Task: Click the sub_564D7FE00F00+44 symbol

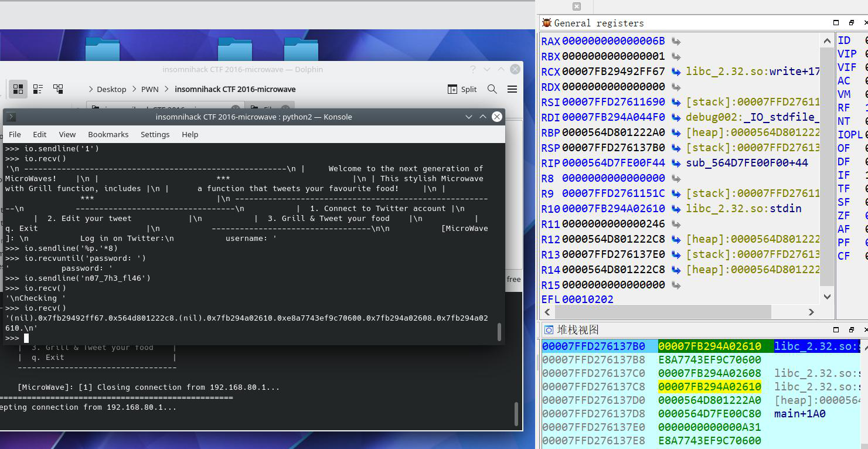Action: pyautogui.click(x=747, y=163)
